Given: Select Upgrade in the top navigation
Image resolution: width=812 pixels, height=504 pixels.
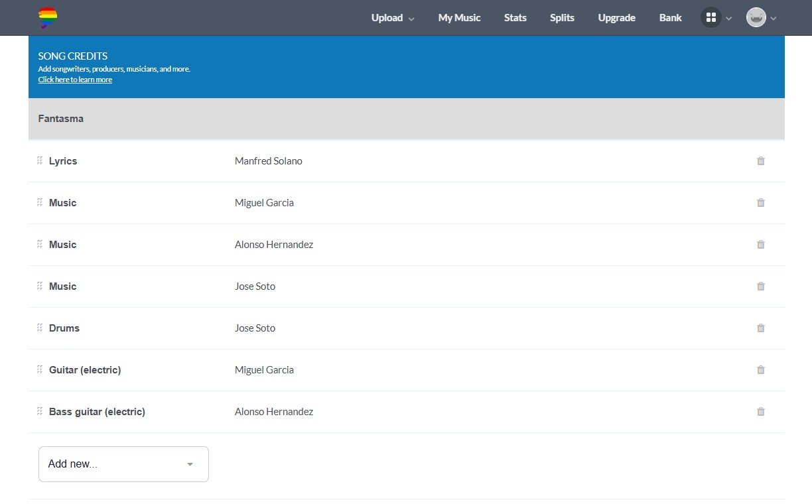Looking at the screenshot, I should pos(617,18).
